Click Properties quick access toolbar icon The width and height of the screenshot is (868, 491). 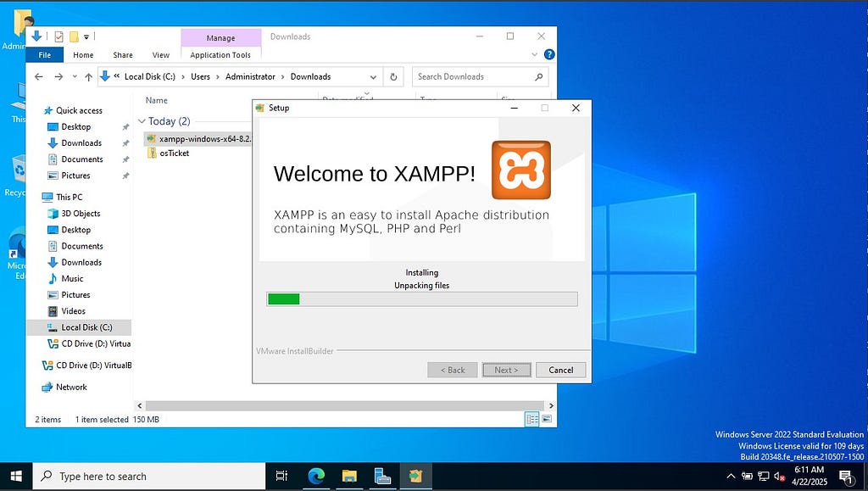click(58, 37)
